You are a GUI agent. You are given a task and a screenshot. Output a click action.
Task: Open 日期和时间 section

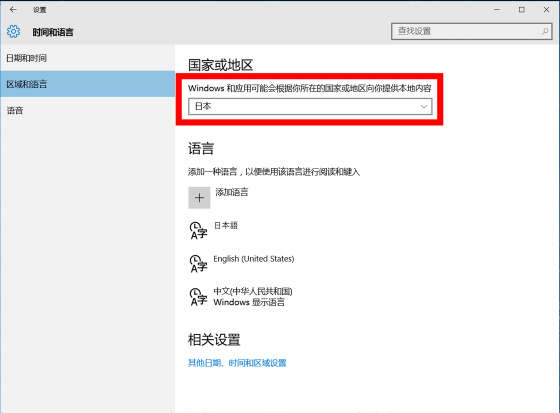point(88,58)
